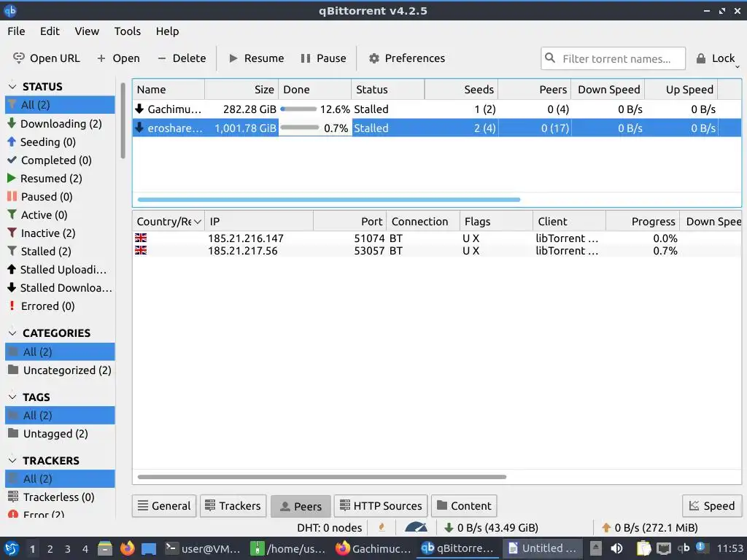Collapse the TAGS section

click(x=12, y=397)
